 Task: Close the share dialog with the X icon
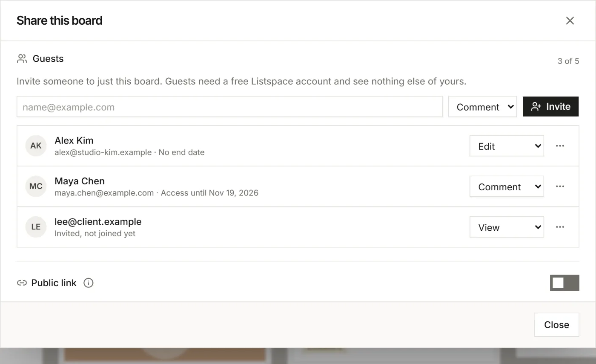(570, 20)
